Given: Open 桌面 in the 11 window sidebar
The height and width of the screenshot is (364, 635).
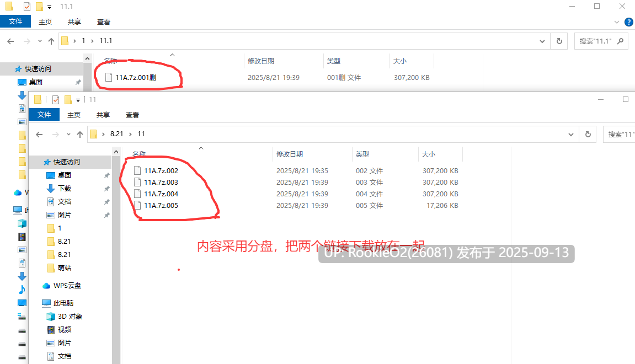Looking at the screenshot, I should [x=65, y=175].
